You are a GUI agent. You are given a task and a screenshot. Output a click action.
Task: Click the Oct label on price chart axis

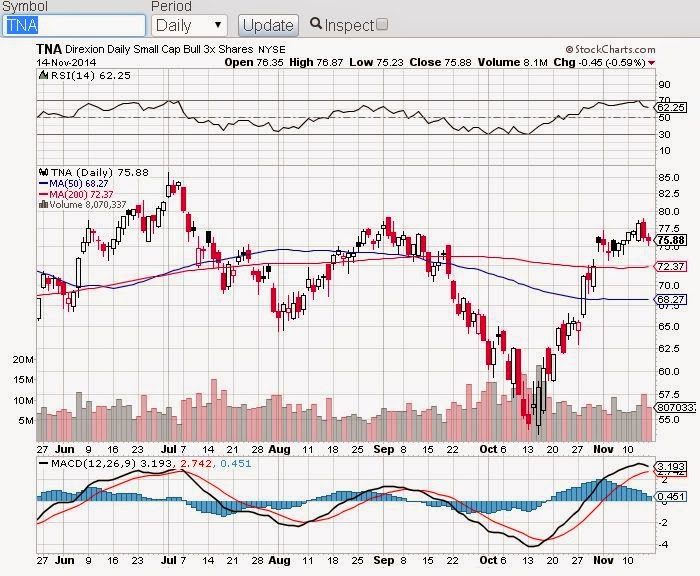coord(488,449)
